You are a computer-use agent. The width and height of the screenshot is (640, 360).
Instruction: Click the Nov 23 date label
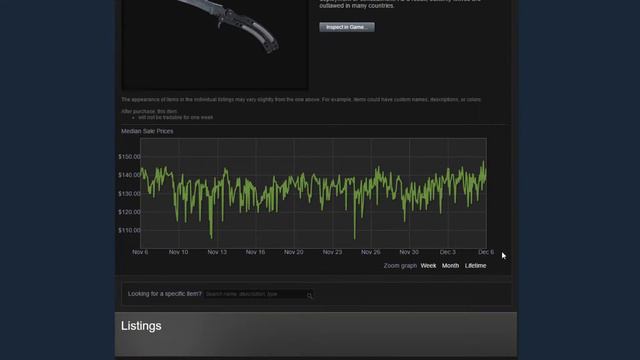332,252
